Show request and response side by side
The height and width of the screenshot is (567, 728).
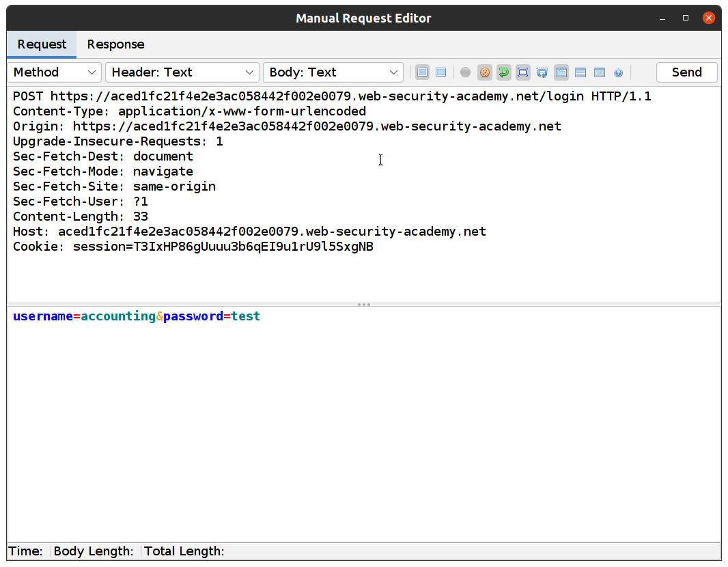click(x=600, y=72)
